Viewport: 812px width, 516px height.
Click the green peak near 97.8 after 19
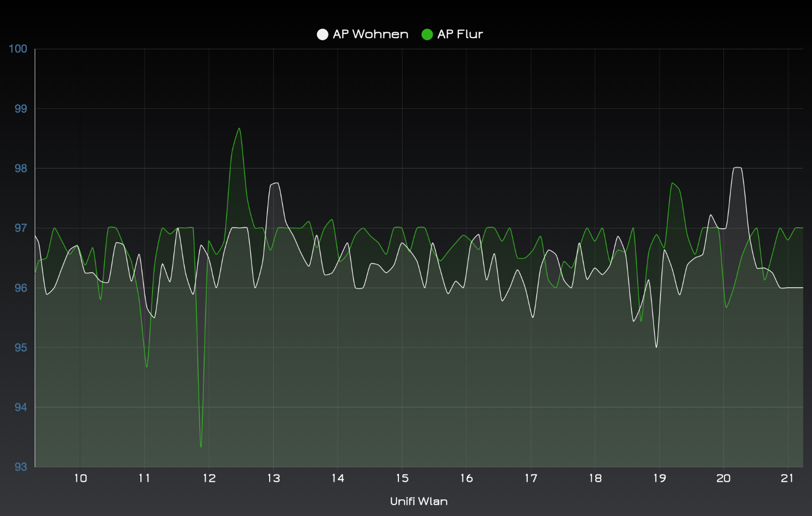(x=672, y=183)
